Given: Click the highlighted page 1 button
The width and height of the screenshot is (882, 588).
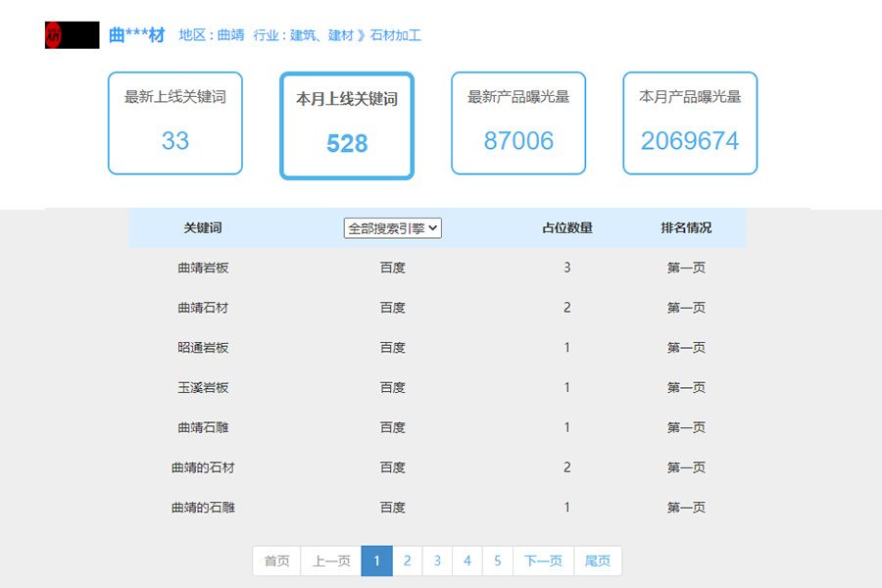Looking at the screenshot, I should pos(377,561).
